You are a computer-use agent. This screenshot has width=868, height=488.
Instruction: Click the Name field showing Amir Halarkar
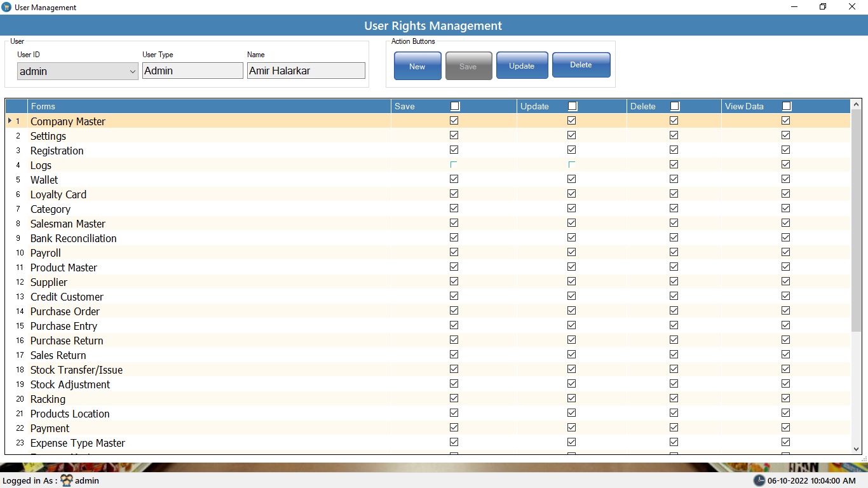coord(306,71)
